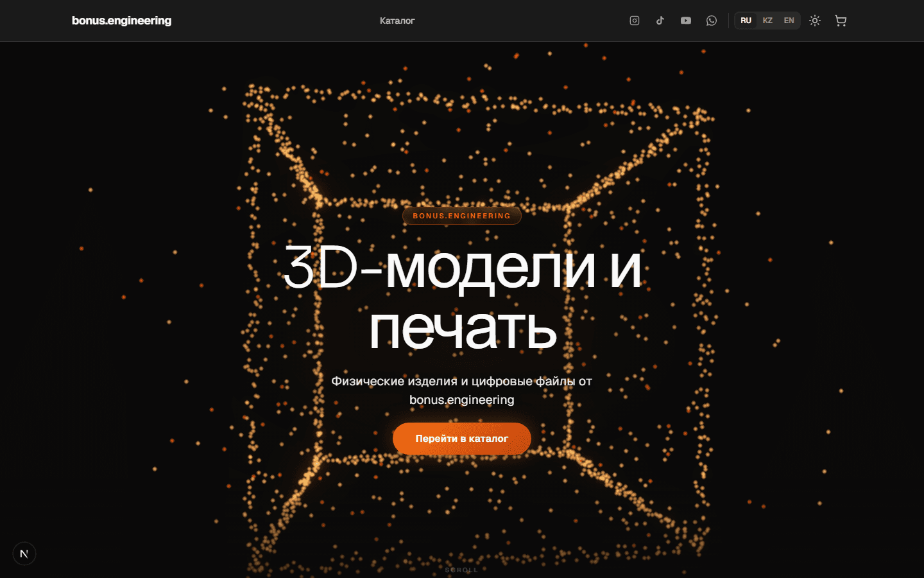Click the 3D-модели и печать heading
Image resolution: width=924 pixels, height=578 pixels.
(x=462, y=297)
